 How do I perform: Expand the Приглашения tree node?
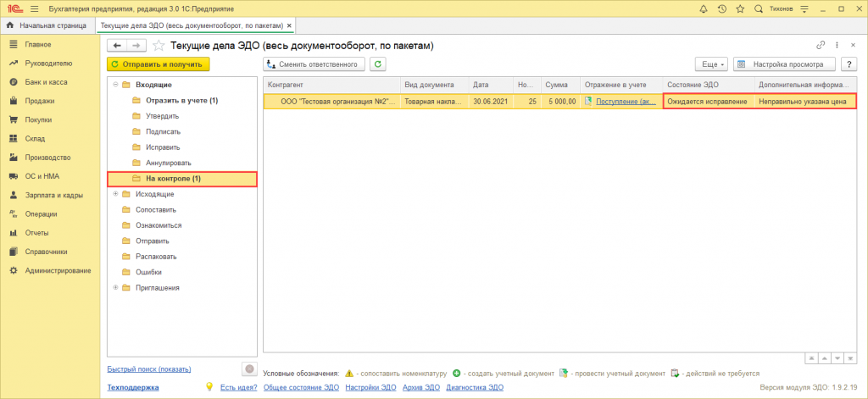tap(115, 288)
